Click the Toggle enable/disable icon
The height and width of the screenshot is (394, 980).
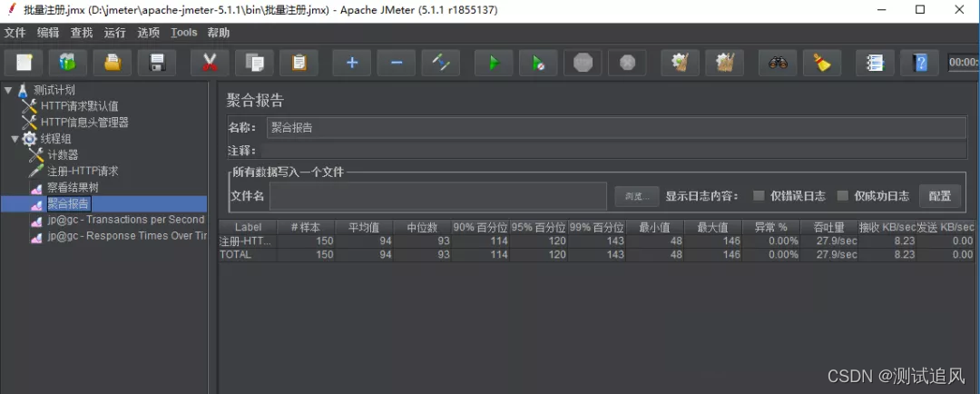tap(441, 63)
